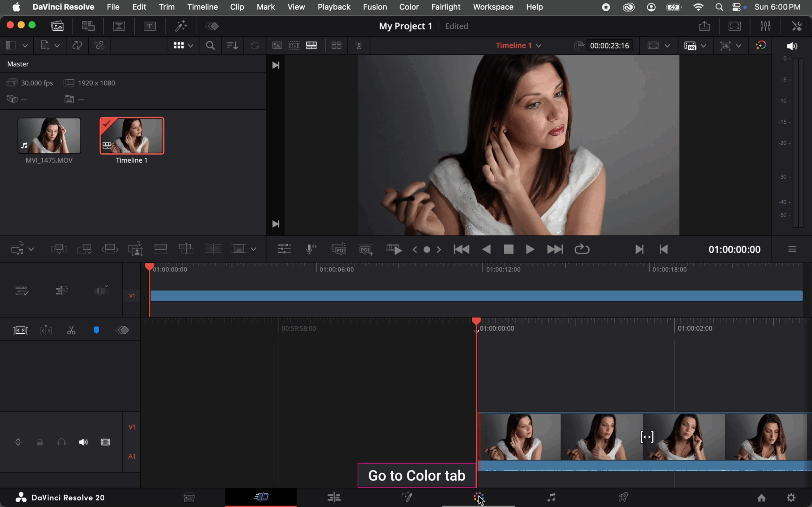Screen dimensions: 812x507
Task: Toggle the track lock icon
Action: pyautogui.click(x=40, y=442)
